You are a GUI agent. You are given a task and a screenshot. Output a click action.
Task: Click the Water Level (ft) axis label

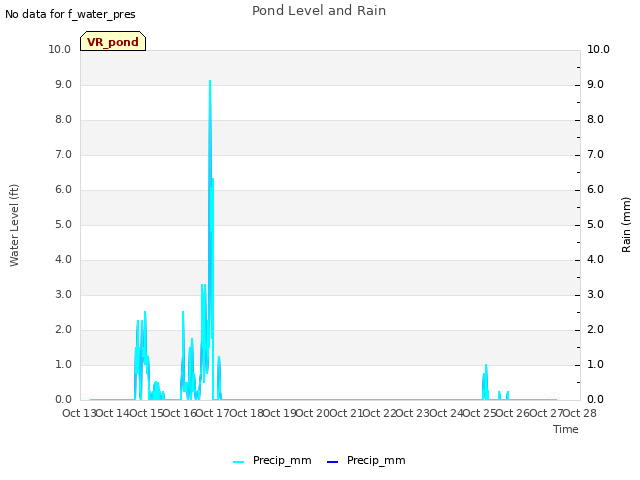pos(14,226)
